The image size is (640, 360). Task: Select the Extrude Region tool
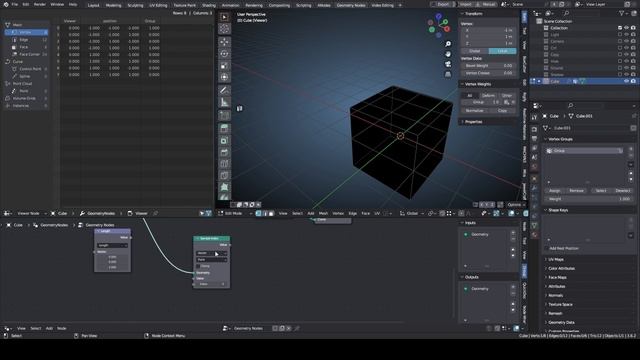click(x=224, y=129)
